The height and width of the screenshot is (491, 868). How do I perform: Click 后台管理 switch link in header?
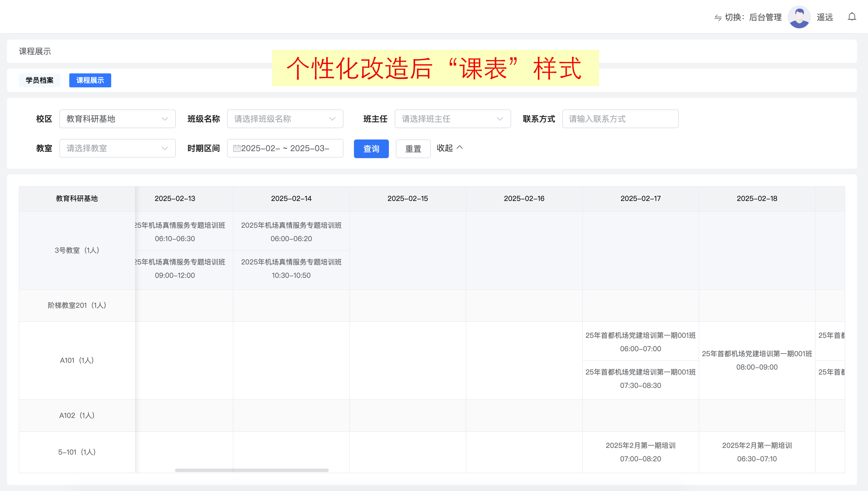(x=765, y=17)
